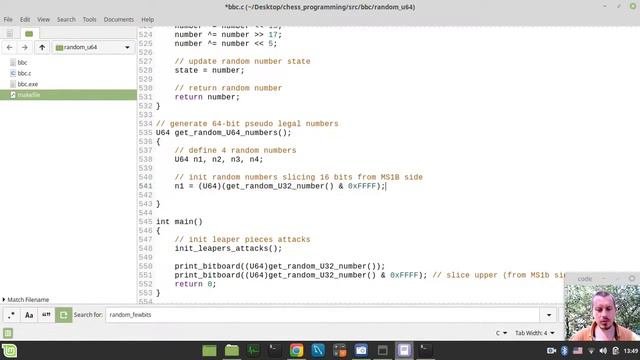
Task: Click the clock showing 13:49
Action: coord(631,351)
